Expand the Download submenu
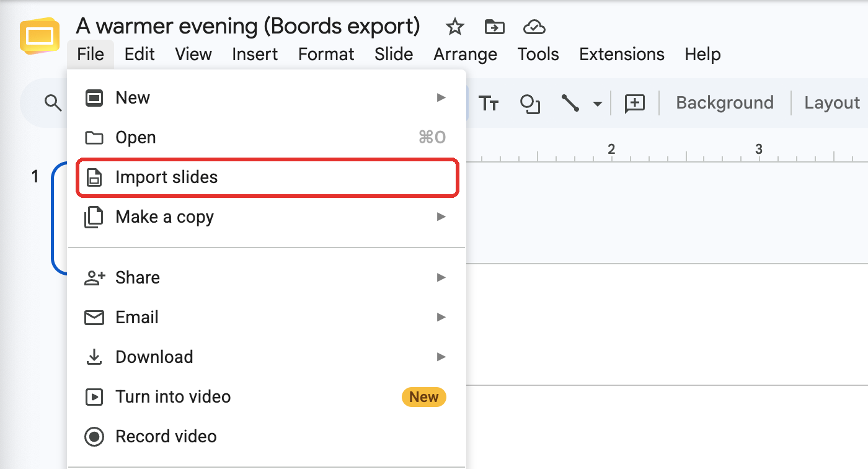Screen dimensions: 868x469 click(267, 357)
